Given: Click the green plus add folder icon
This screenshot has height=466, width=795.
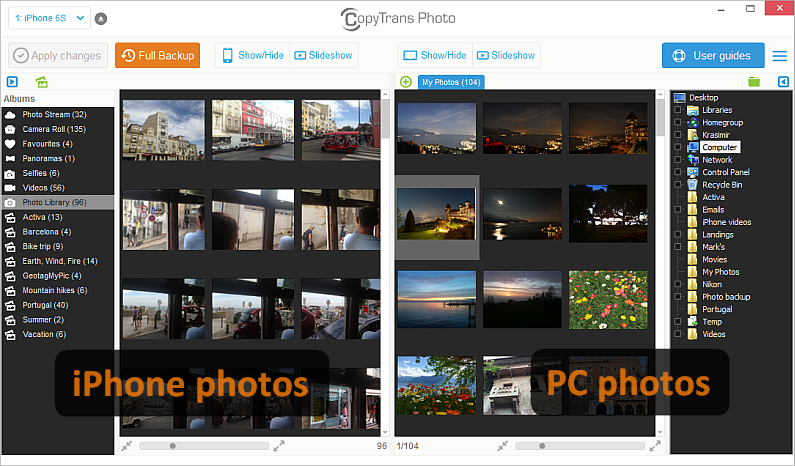Looking at the screenshot, I should (406, 82).
